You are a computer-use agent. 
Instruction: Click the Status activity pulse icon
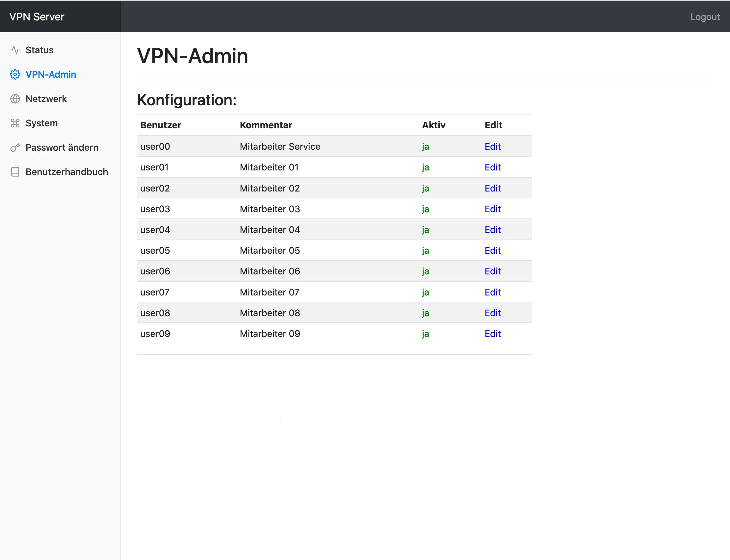[x=15, y=50]
